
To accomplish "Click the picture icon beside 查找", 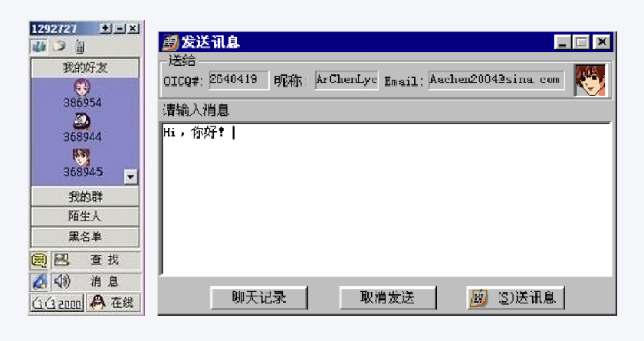I will [x=61, y=259].
